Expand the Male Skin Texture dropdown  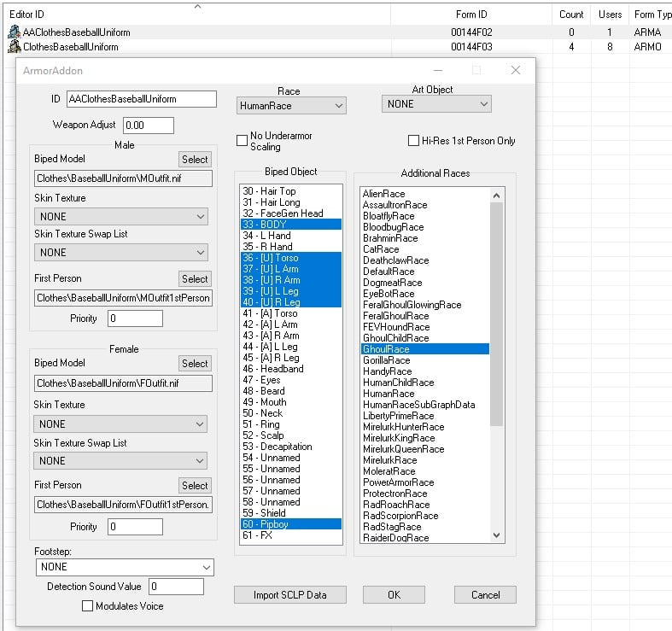pyautogui.click(x=121, y=217)
